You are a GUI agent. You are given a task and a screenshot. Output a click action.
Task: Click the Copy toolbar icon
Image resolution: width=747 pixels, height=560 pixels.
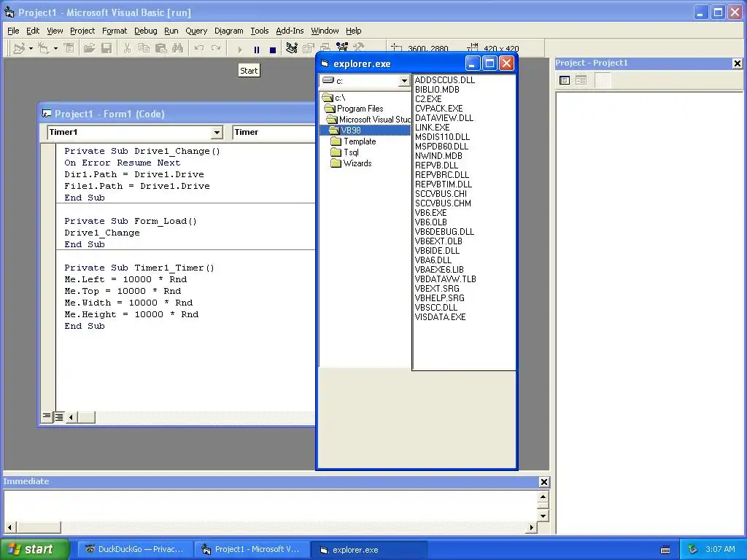(144, 48)
